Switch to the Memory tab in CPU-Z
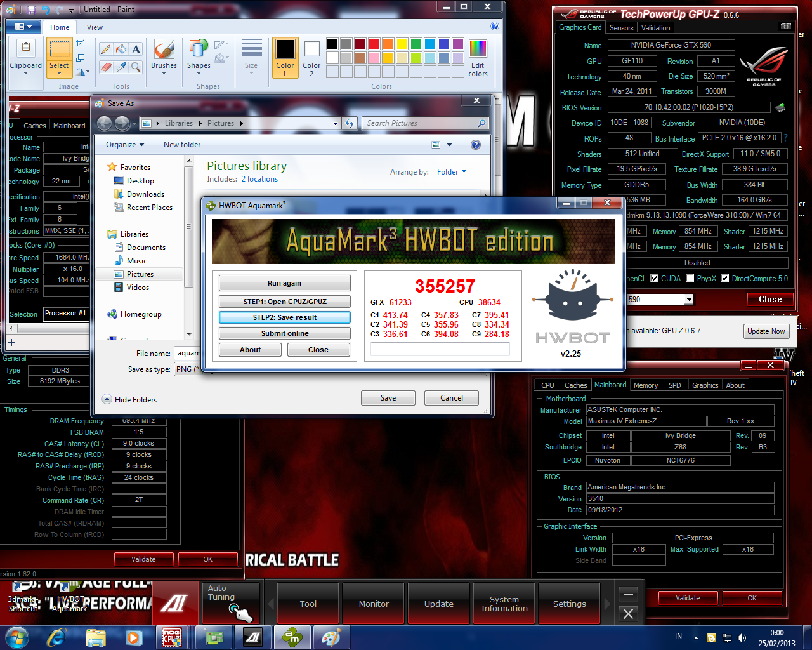The height and width of the screenshot is (650, 812). (x=645, y=385)
